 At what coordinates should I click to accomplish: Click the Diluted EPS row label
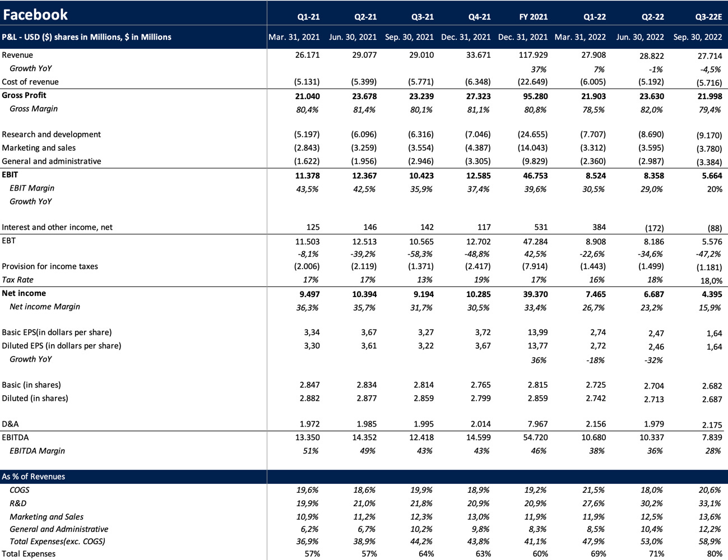(62, 346)
